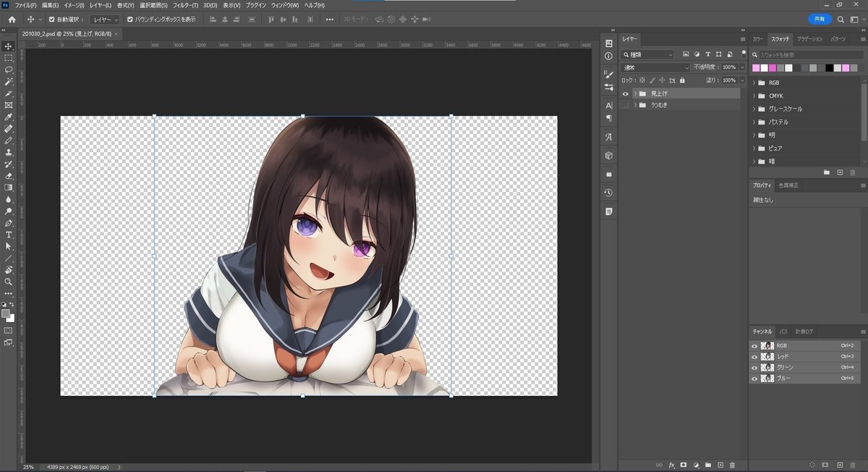Switch to the 計測ログ tab
The height and width of the screenshot is (472, 868).
pos(804,332)
